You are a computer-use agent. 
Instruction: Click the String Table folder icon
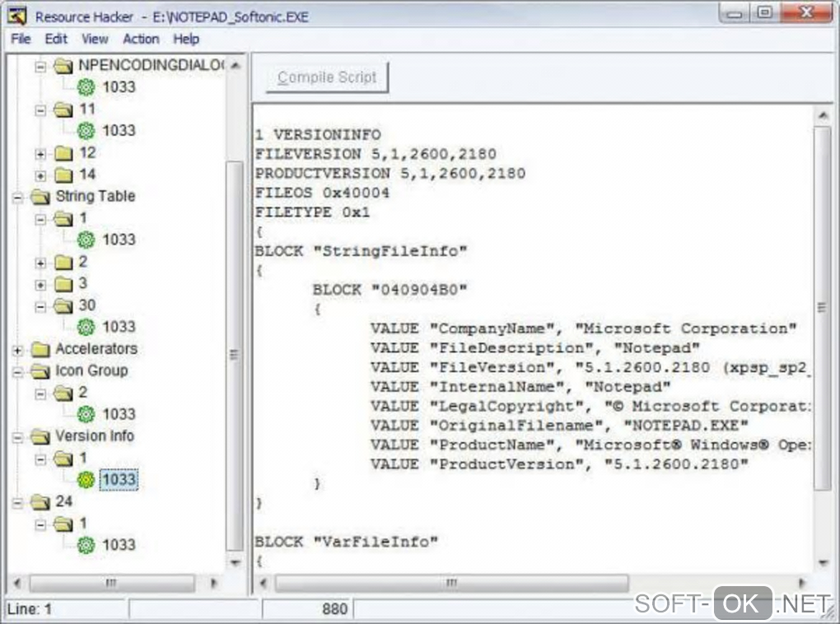click(x=40, y=197)
